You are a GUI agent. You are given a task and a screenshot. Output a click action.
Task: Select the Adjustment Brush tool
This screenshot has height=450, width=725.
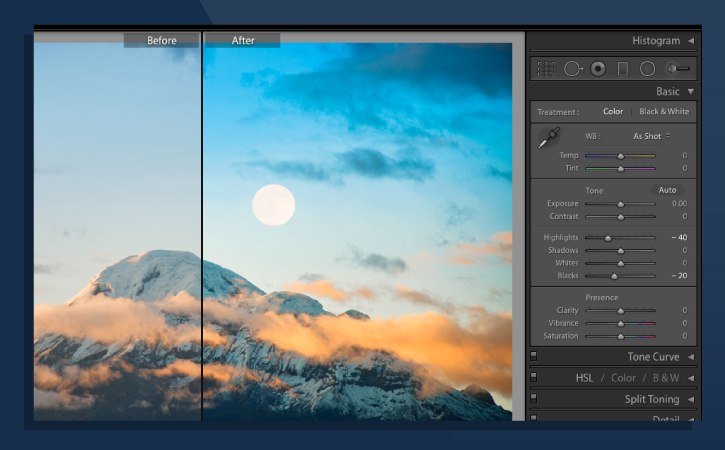coord(679,69)
